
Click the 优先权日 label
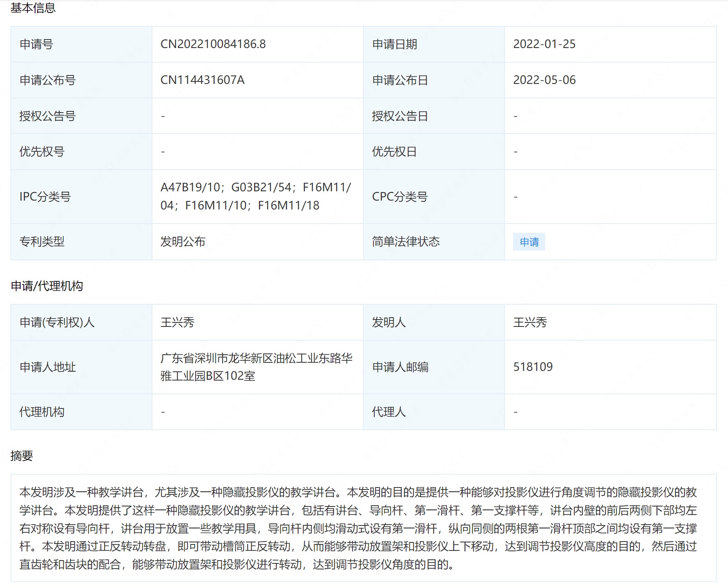click(394, 151)
